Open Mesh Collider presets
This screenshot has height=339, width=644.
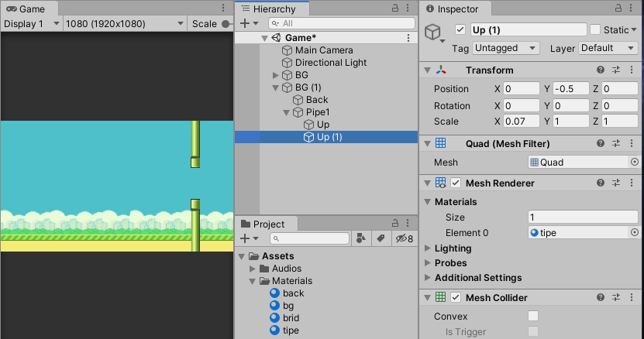click(616, 297)
